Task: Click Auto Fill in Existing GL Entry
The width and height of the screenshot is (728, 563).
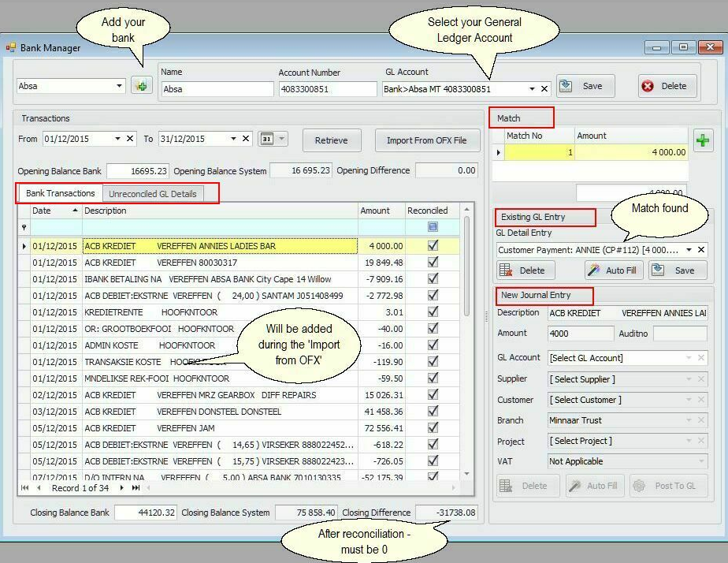Action: pos(614,270)
